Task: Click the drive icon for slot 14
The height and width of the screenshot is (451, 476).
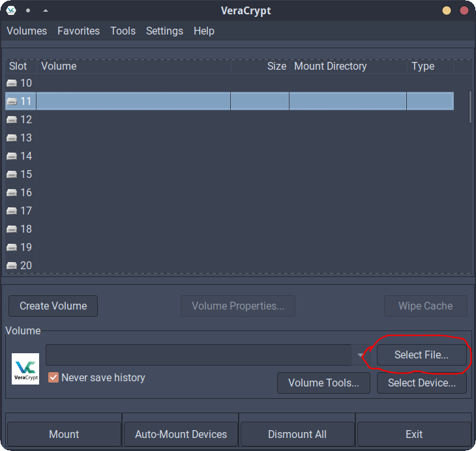Action: click(12, 156)
